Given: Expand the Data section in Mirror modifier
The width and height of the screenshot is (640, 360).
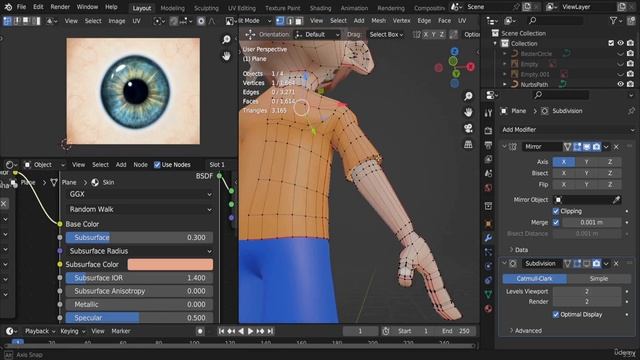Looking at the screenshot, I should [518, 250].
